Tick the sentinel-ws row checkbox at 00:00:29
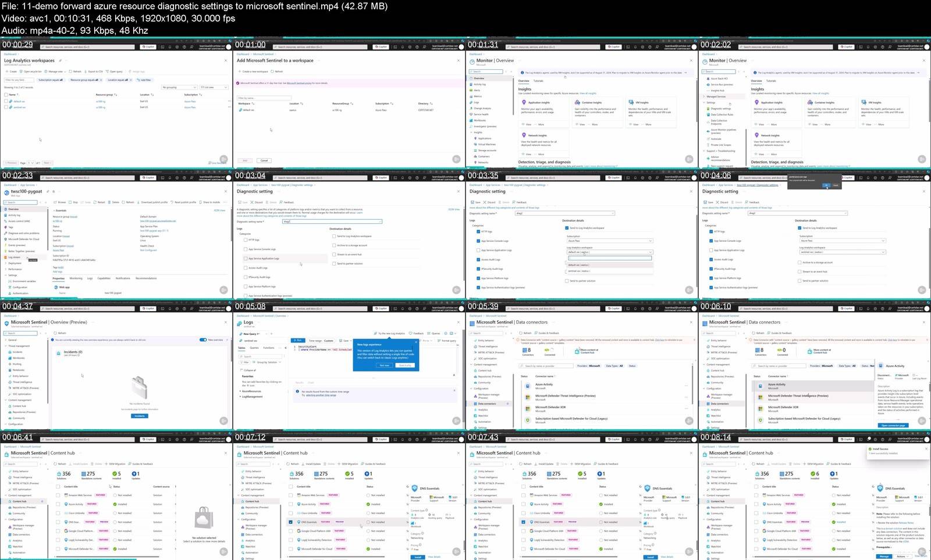The height and width of the screenshot is (560, 931). 6,107
